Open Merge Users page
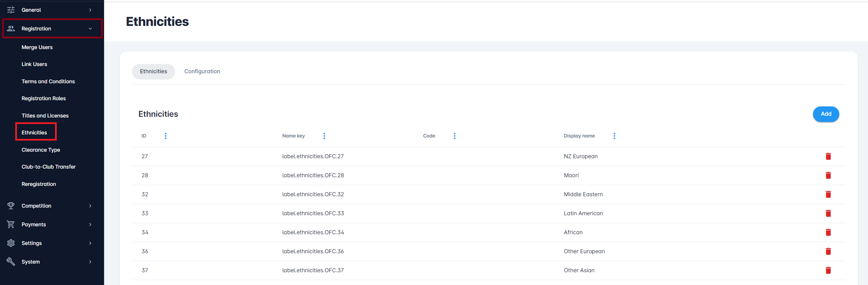This screenshot has height=285, width=868. 37,47
